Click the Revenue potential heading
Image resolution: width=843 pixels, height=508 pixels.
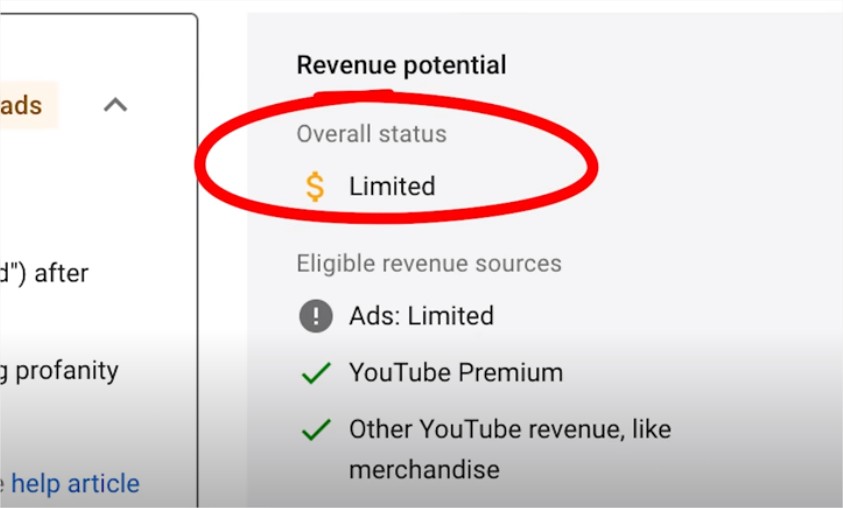point(401,66)
